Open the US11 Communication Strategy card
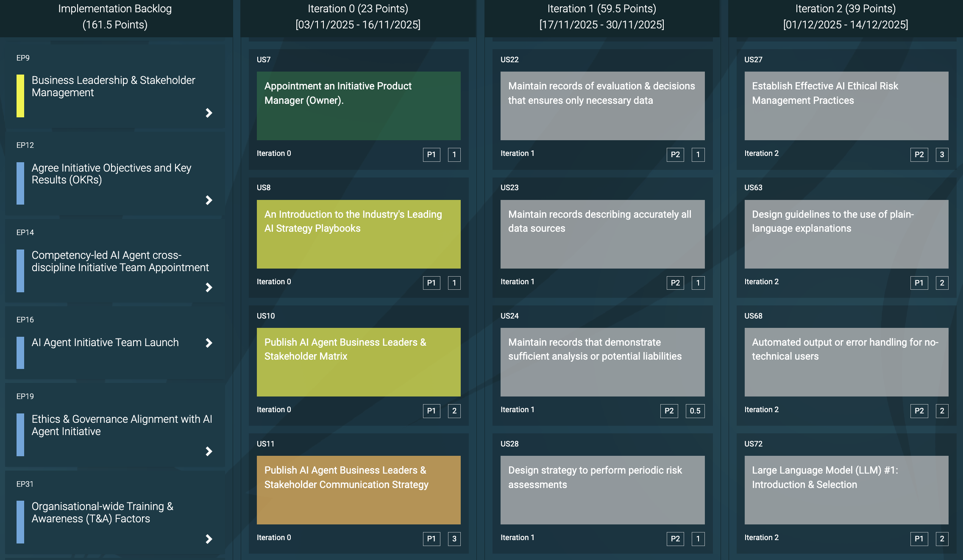 [359, 490]
